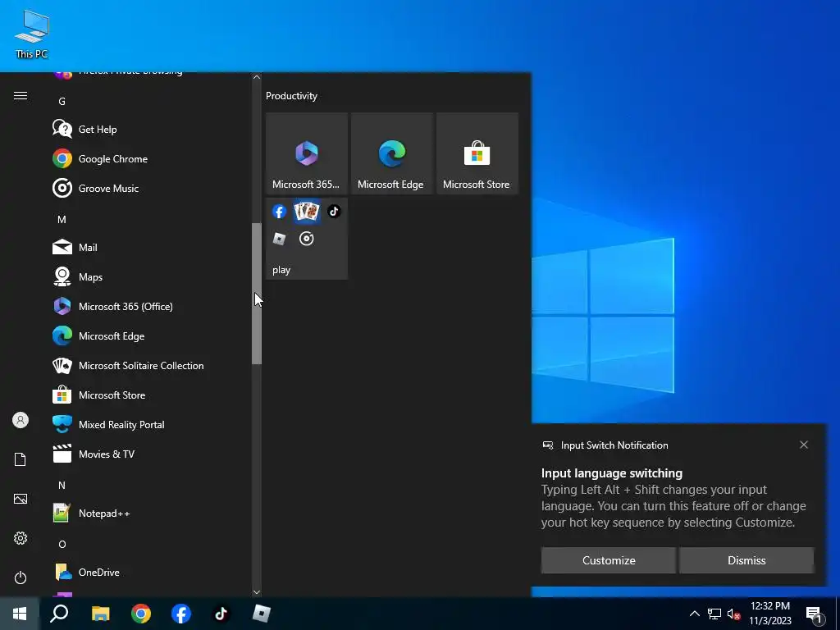Viewport: 840px width, 630px height.
Task: Open Roblox from the taskbar
Action: click(x=262, y=614)
